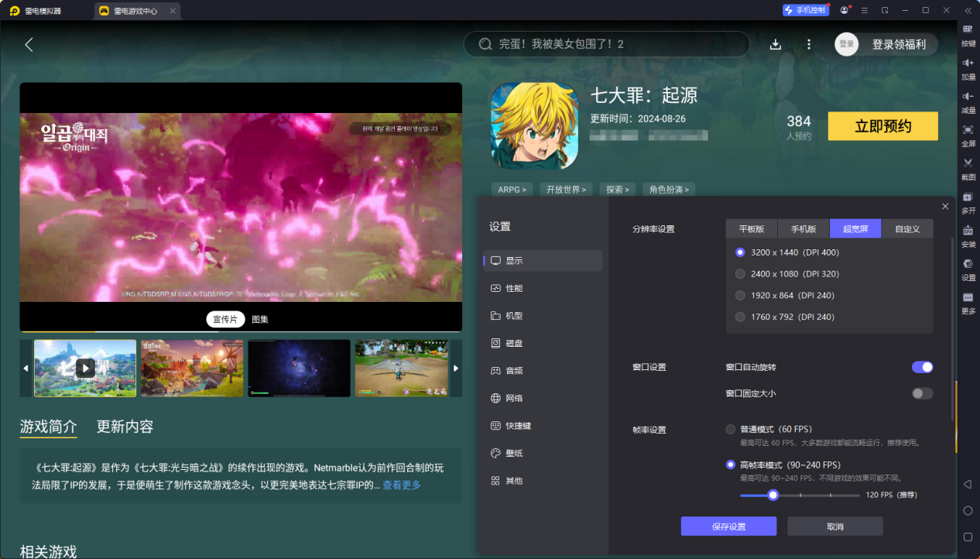Click the 手机控制 button in the title bar
980x559 pixels.
pos(806,10)
